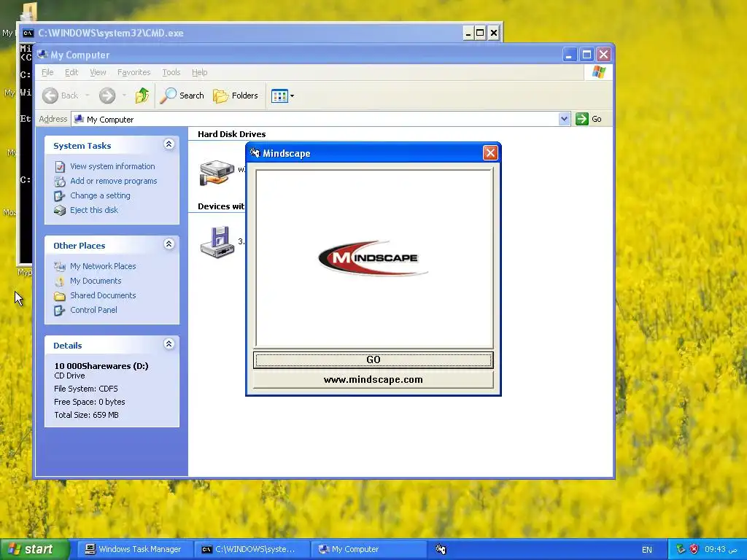Image resolution: width=747 pixels, height=560 pixels.
Task: Click the system clock showing 09:43
Action: pos(721,550)
